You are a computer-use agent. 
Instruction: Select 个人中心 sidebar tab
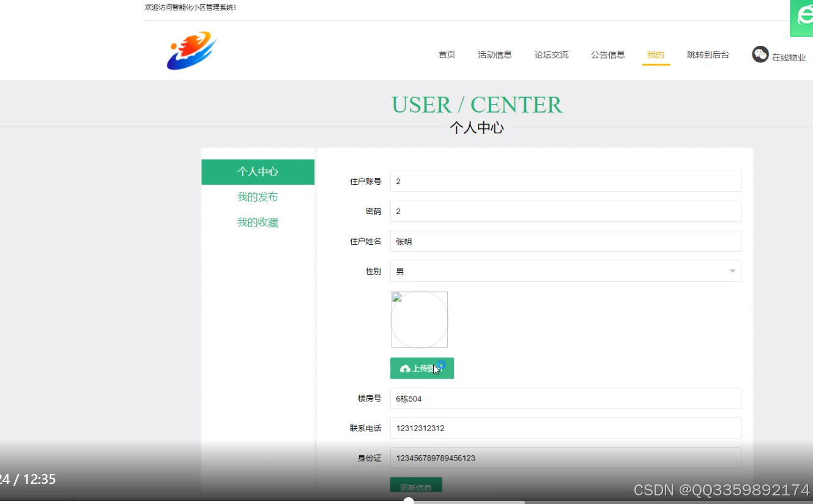tap(258, 172)
